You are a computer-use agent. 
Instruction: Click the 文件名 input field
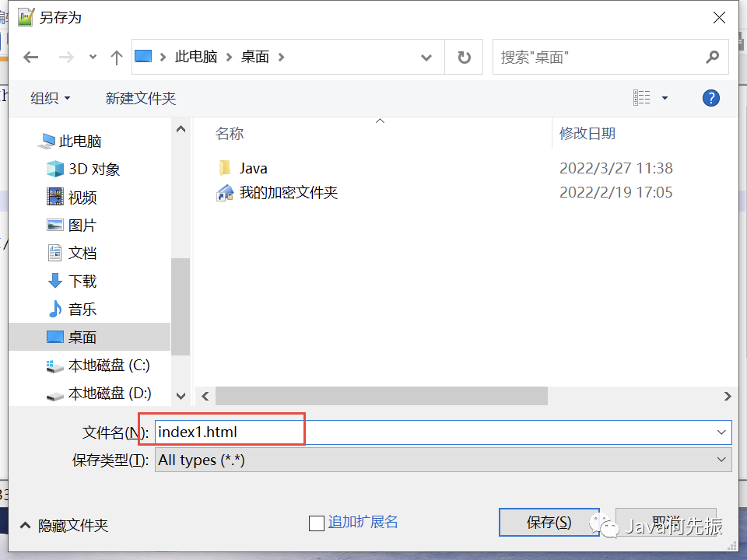pyautogui.click(x=443, y=432)
